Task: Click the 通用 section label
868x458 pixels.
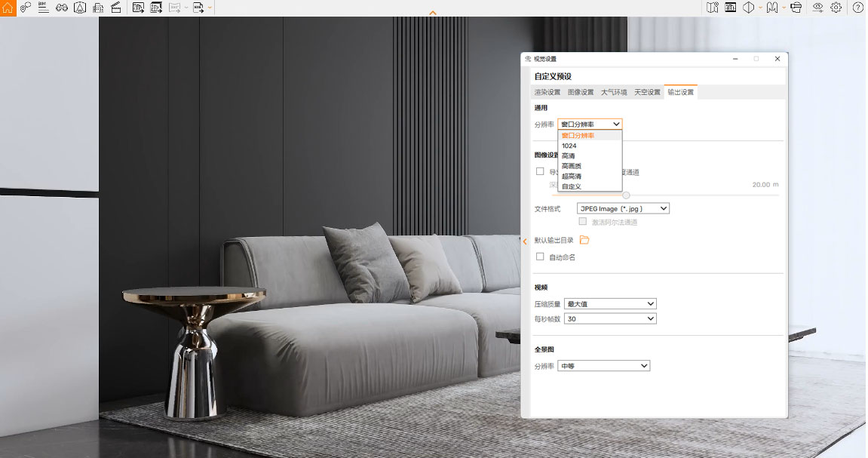Action: (x=541, y=108)
